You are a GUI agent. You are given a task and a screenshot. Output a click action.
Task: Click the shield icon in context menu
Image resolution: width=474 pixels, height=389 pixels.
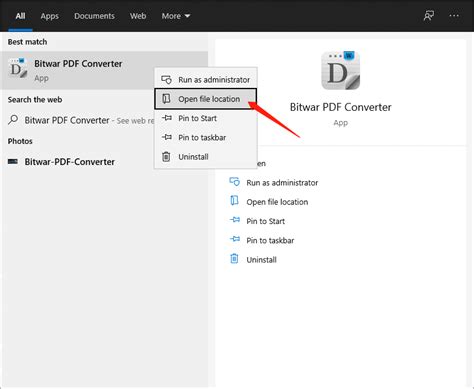pos(166,80)
